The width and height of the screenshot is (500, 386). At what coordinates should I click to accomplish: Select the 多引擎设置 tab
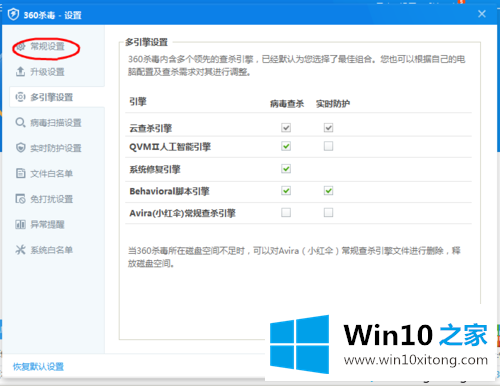51,97
